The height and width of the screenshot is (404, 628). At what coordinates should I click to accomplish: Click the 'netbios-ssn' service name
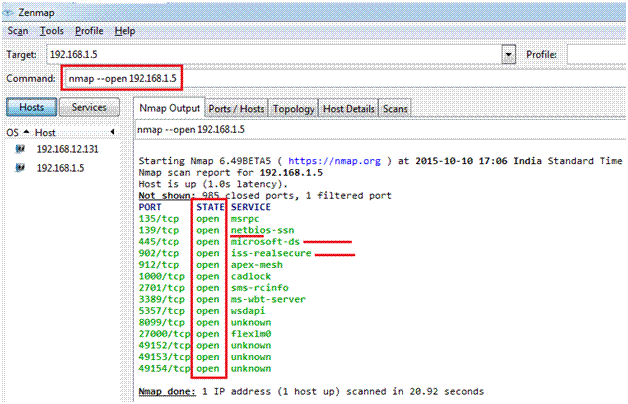pyautogui.click(x=262, y=231)
